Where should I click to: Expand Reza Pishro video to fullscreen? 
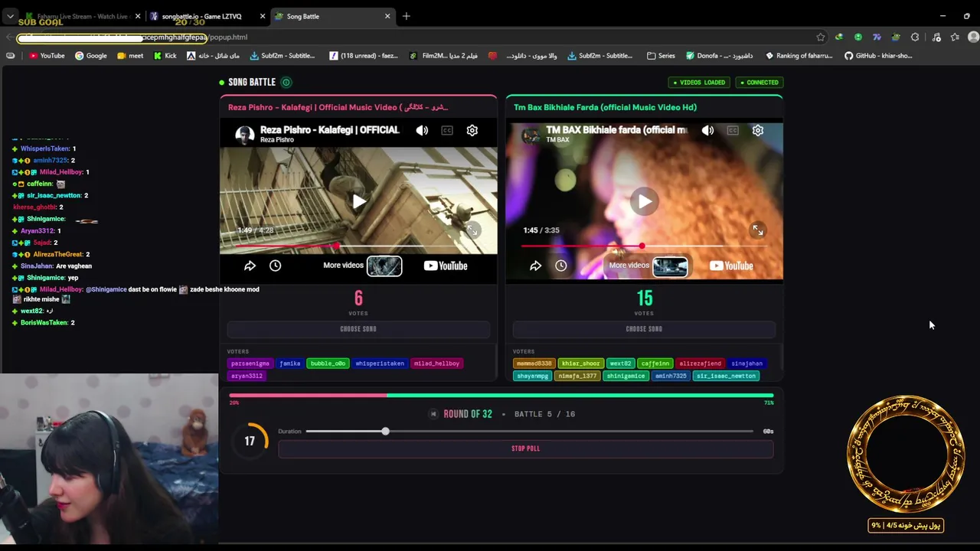tap(472, 230)
